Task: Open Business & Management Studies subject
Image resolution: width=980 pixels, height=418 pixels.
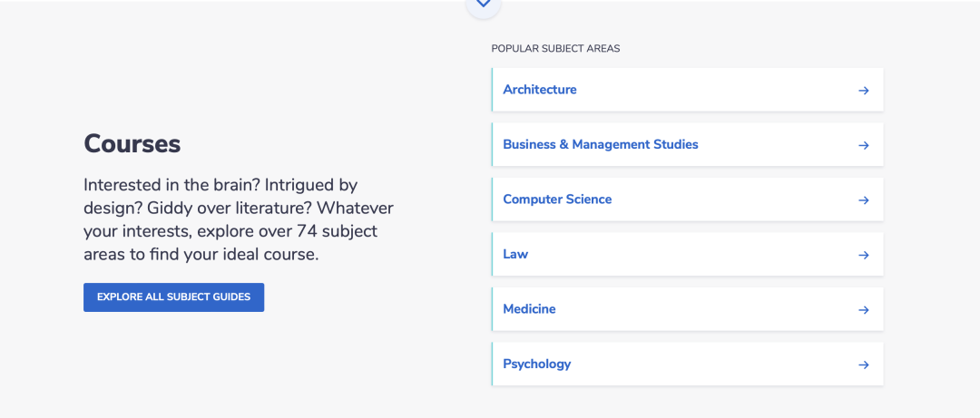Action: 688,144
